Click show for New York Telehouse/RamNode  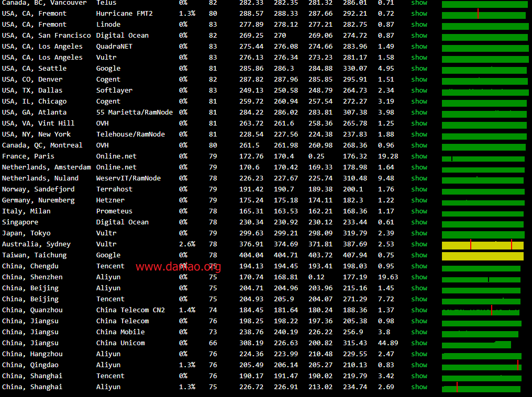419,134
